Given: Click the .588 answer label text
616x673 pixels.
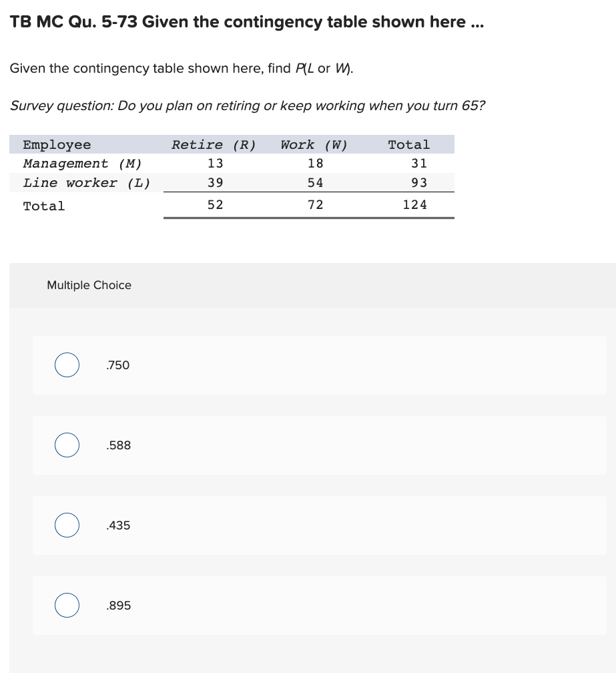Looking at the screenshot, I should pyautogui.click(x=117, y=445).
